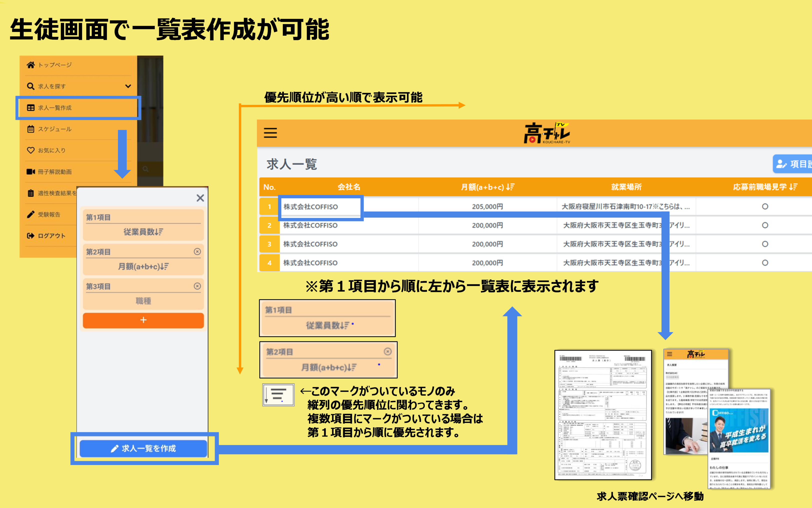812x508 pixels.
Task: Close the item settings panel with X
Action: click(200, 198)
